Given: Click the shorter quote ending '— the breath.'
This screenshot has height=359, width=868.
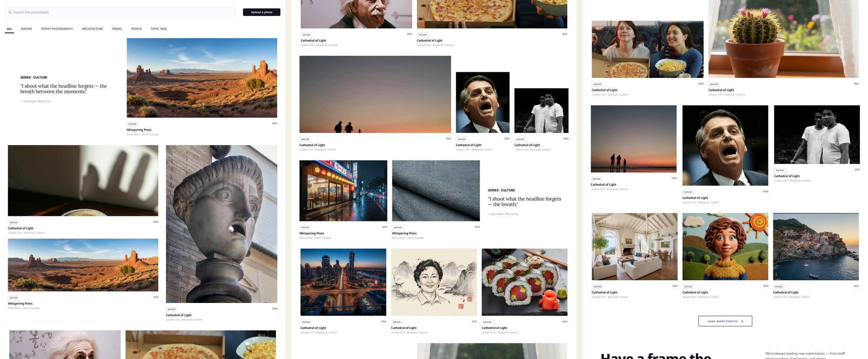Looking at the screenshot, I should (x=524, y=202).
